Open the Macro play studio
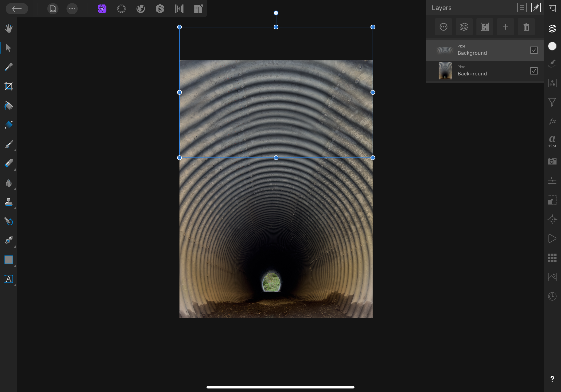Screen dimensions: 561x392 coord(552,239)
